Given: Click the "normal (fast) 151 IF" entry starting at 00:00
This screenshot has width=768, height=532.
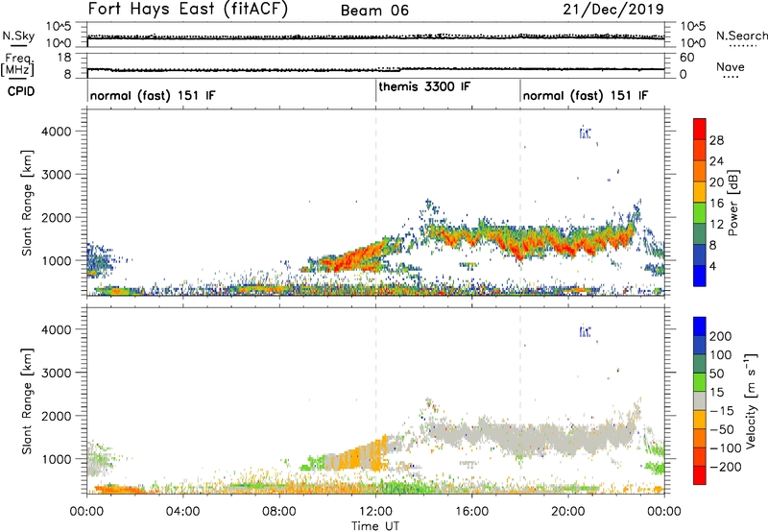Looking at the screenshot, I should pos(153,96).
